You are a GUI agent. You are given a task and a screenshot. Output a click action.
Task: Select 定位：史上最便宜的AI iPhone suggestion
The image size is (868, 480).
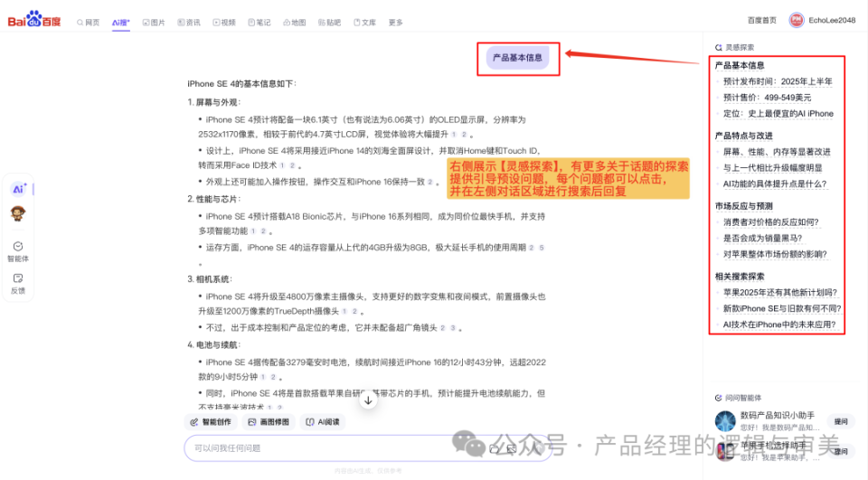pos(778,114)
